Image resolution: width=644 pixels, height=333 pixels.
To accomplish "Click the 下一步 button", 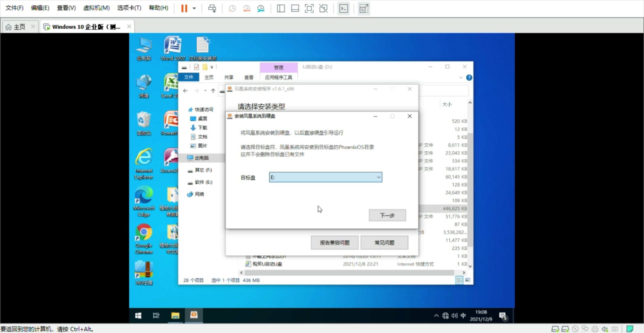I will pos(387,215).
